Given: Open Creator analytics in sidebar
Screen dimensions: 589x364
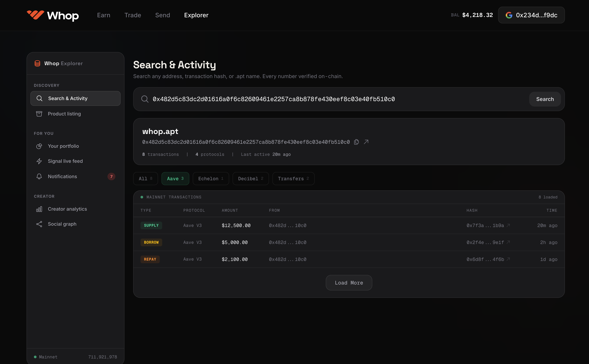Looking at the screenshot, I should point(75,209).
